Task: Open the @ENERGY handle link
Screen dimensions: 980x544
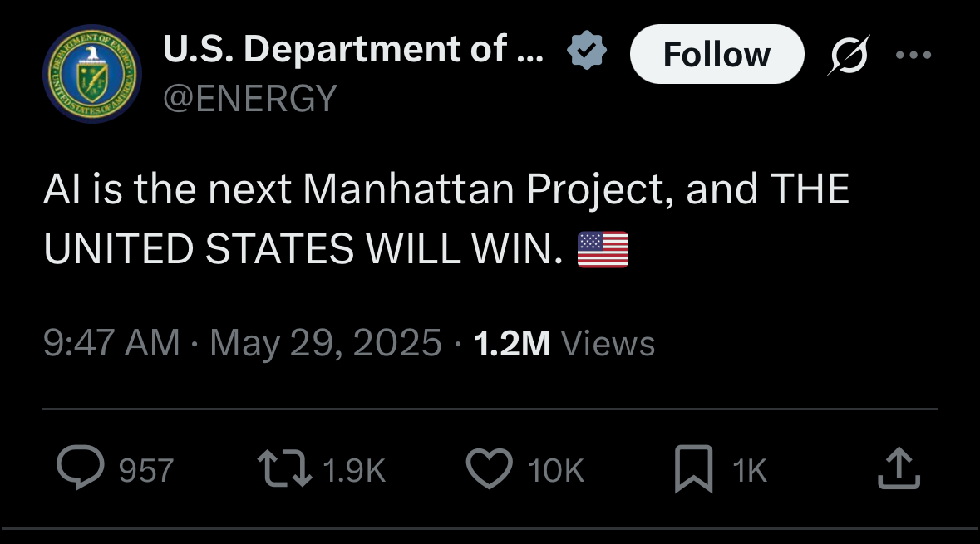Action: [x=249, y=99]
